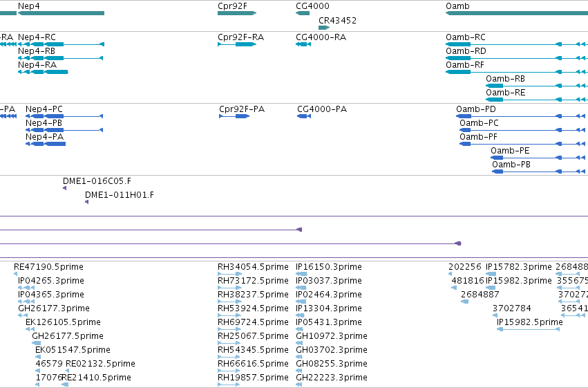
Task: Click the GH08255.3prime EST
Action: click(x=299, y=371)
